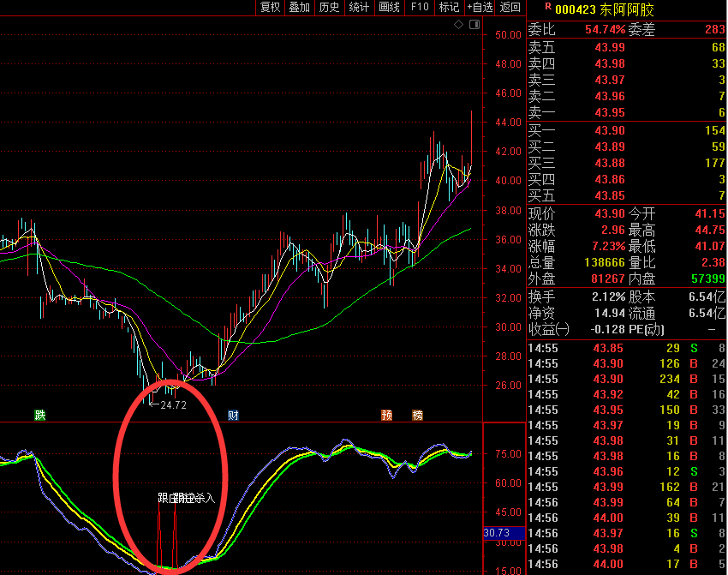Click the 内盘 value 57399
Image resolution: width=728 pixels, height=575 pixels.
coord(708,279)
